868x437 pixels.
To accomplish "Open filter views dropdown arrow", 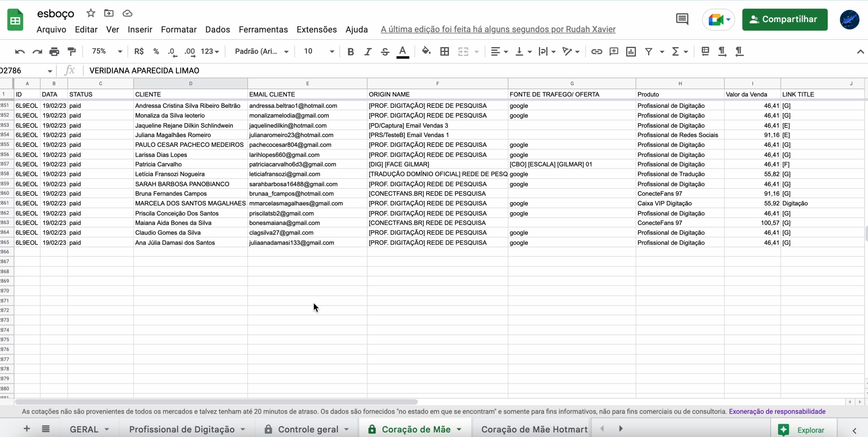I will (x=662, y=52).
